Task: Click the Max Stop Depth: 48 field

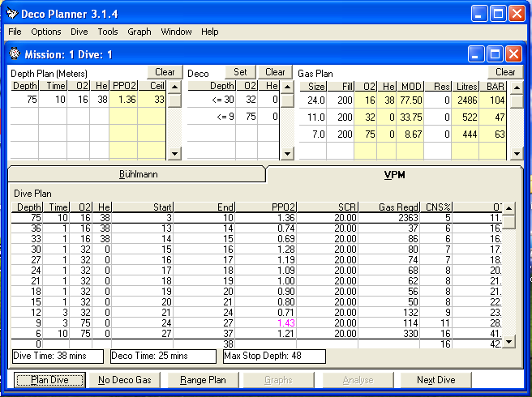Action: [x=274, y=356]
